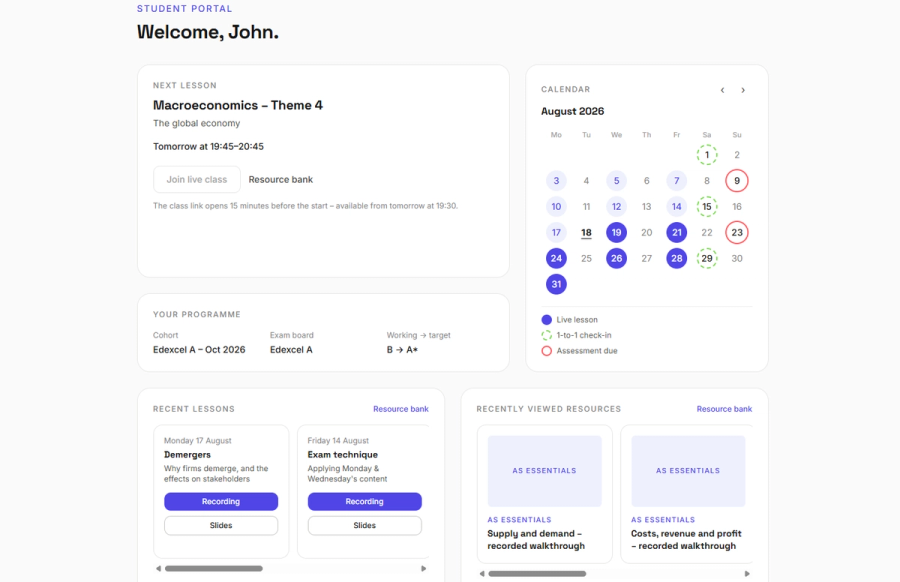The image size is (900, 582).
Task: Go to previous month in calendar
Action: [722, 90]
